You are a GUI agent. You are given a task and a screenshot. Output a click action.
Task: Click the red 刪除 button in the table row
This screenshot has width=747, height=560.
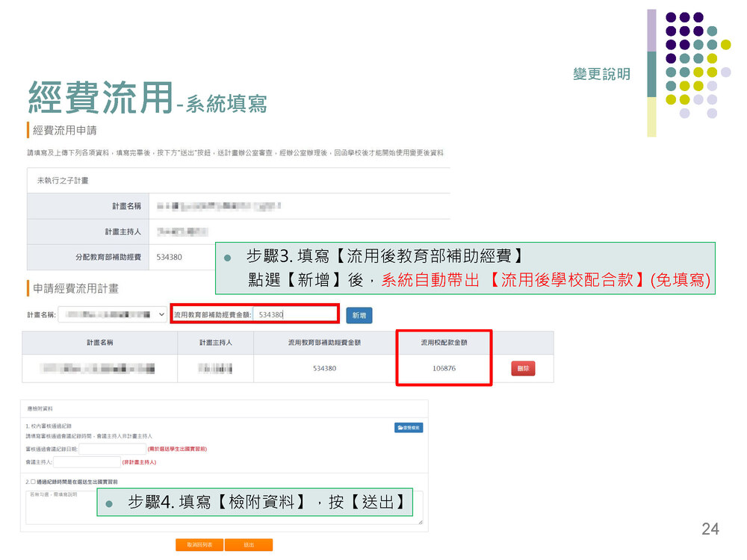pos(523,368)
